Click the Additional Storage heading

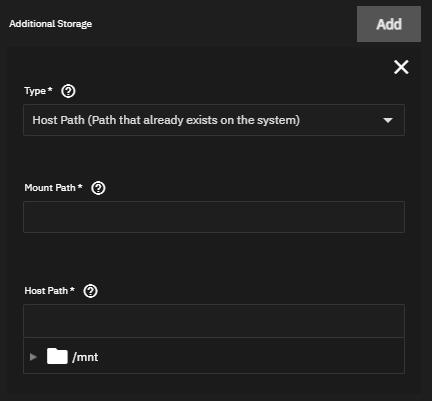click(x=51, y=24)
